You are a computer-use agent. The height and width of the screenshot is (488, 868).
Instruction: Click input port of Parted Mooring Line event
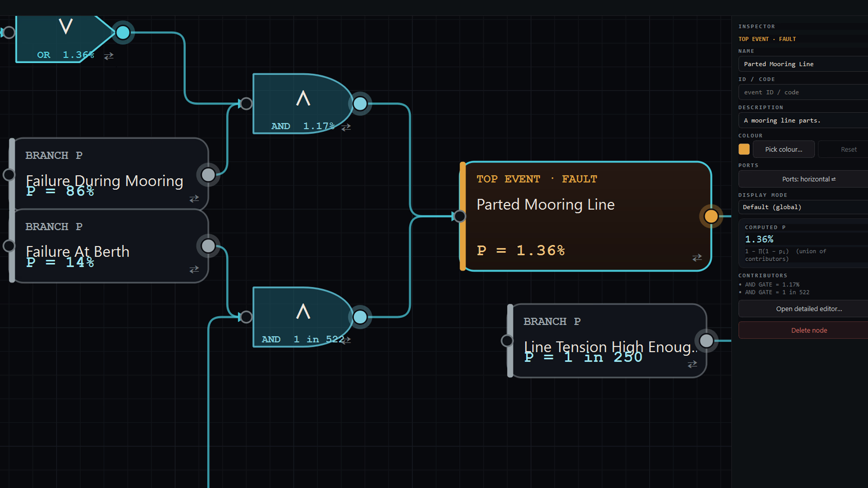460,216
